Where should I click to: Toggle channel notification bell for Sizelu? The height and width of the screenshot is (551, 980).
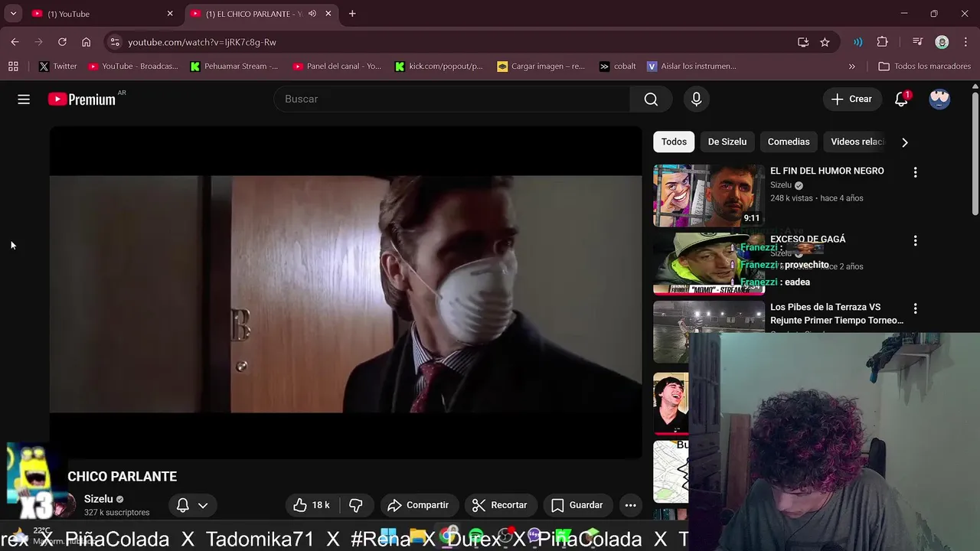pyautogui.click(x=183, y=505)
